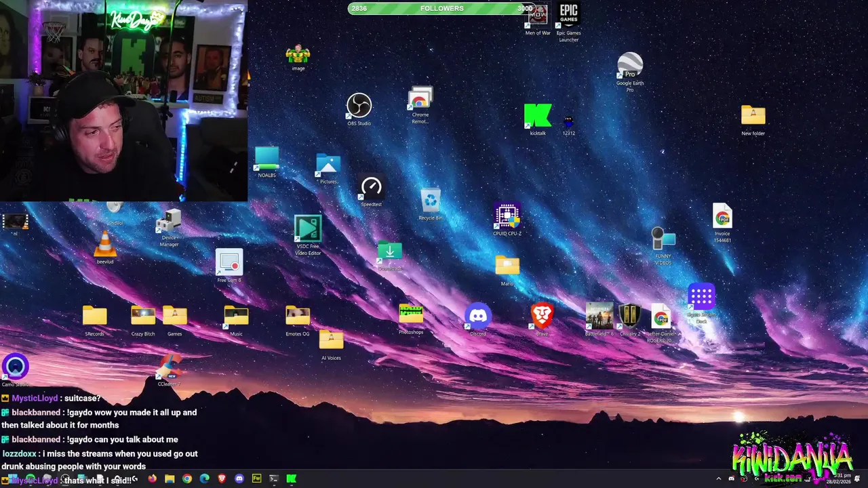Open VLC cone icon labeled beevlud
Viewport: 868px width, 488px height.
[x=105, y=247]
